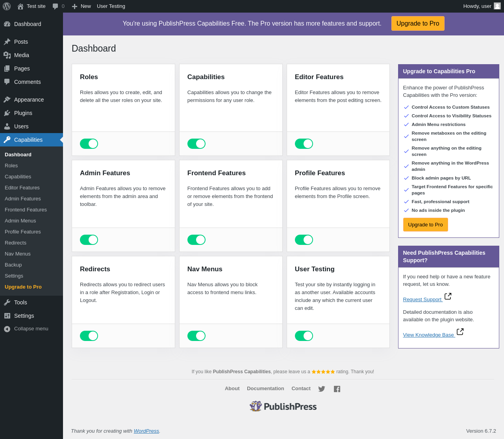Open the Documentation footer link
This screenshot has width=504, height=439.
click(x=265, y=389)
